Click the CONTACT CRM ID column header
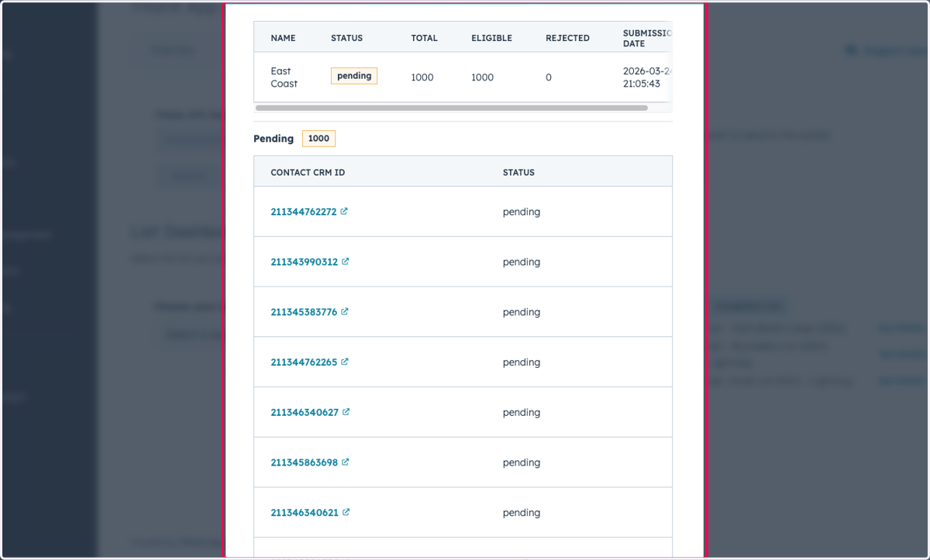930x560 pixels. click(x=308, y=173)
